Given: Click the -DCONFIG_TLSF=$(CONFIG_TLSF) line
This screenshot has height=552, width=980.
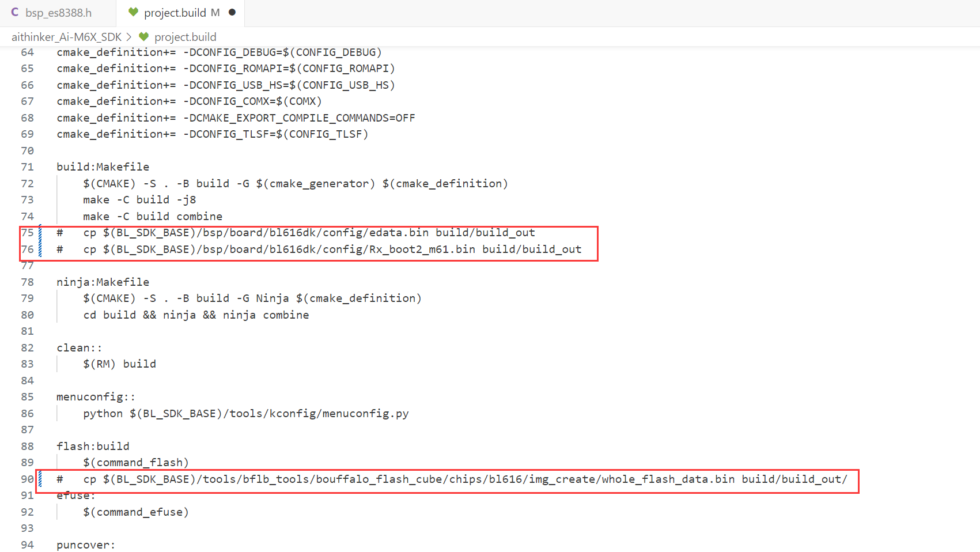Looking at the screenshot, I should pyautogui.click(x=212, y=134).
